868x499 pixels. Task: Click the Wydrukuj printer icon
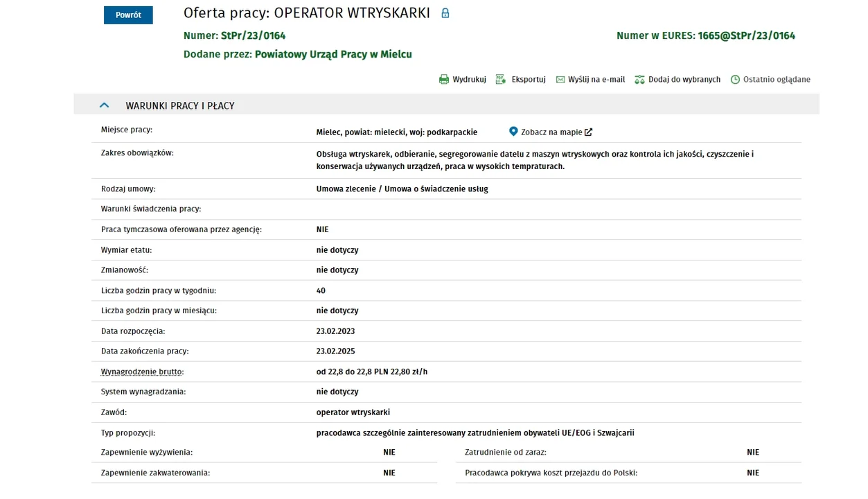(x=444, y=80)
